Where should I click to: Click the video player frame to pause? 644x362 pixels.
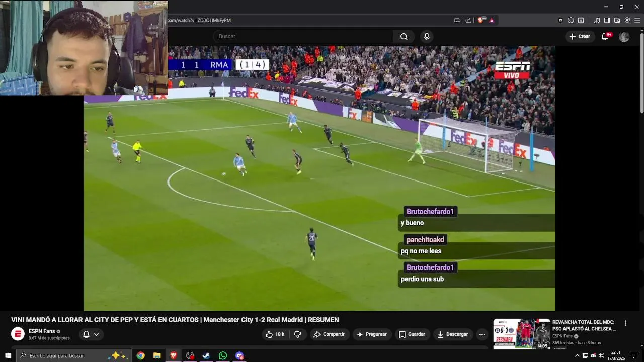(x=319, y=178)
